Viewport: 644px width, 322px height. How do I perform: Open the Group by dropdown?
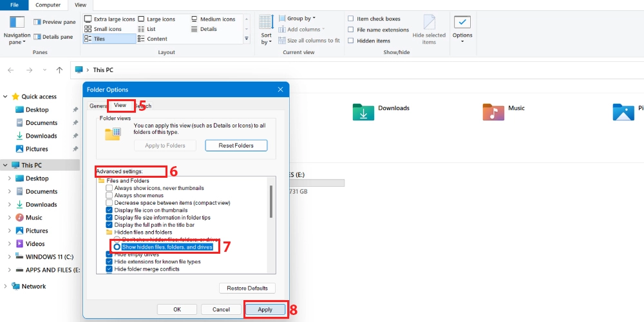297,19
